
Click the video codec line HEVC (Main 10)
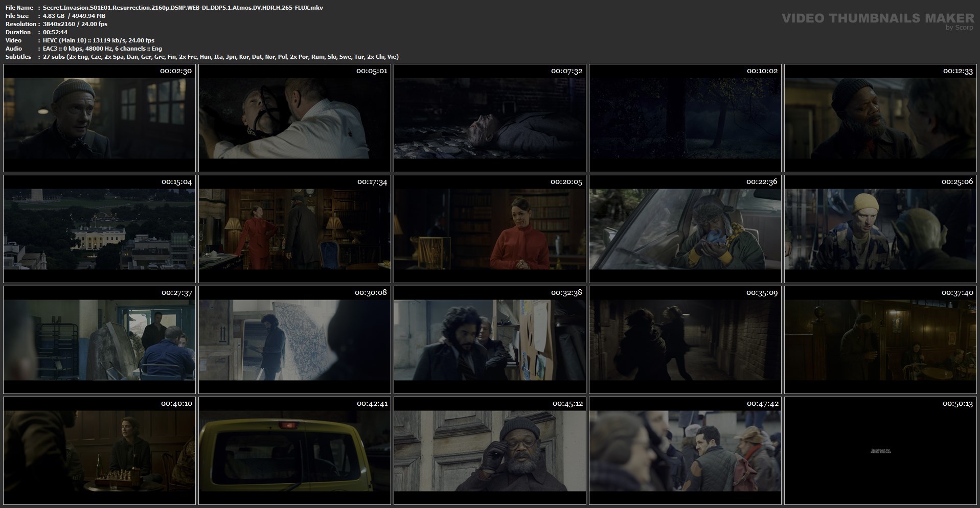pos(99,40)
